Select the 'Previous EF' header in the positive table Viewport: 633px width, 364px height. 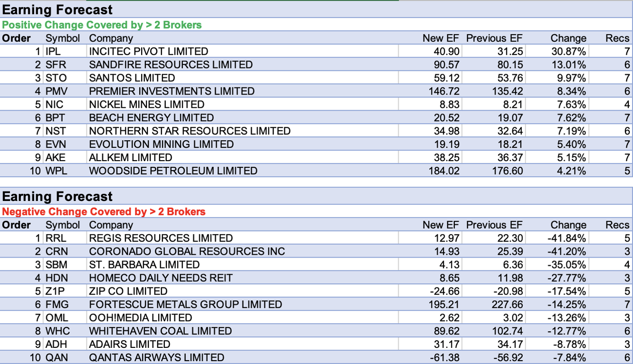coord(494,38)
